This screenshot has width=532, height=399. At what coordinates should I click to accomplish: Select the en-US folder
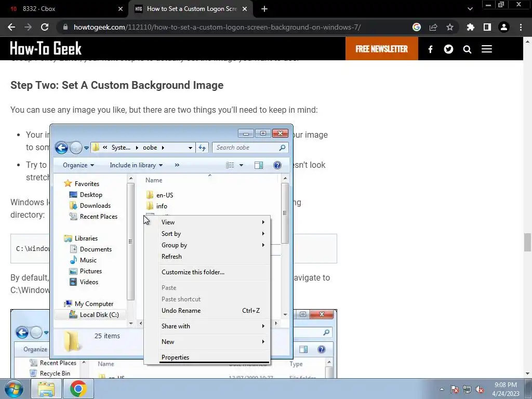tap(160, 195)
